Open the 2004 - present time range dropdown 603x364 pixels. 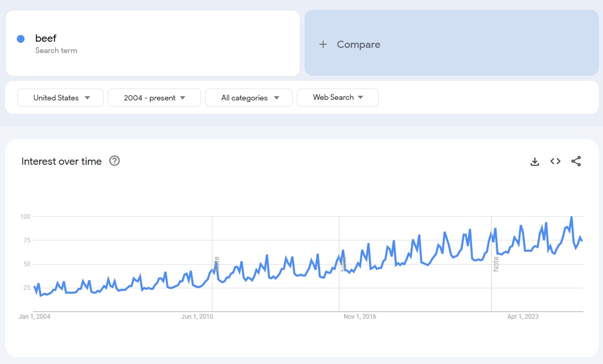point(154,97)
